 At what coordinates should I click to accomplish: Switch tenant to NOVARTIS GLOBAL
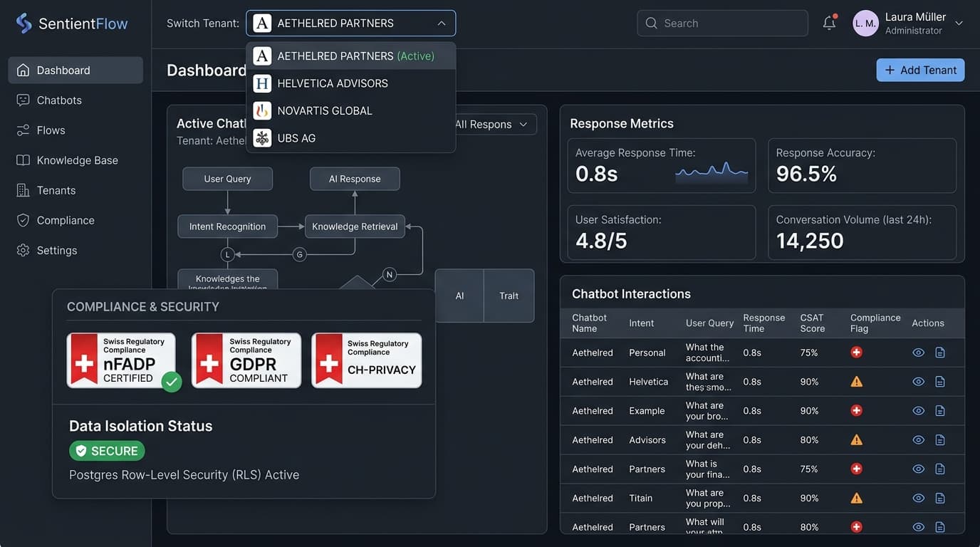[x=351, y=111]
